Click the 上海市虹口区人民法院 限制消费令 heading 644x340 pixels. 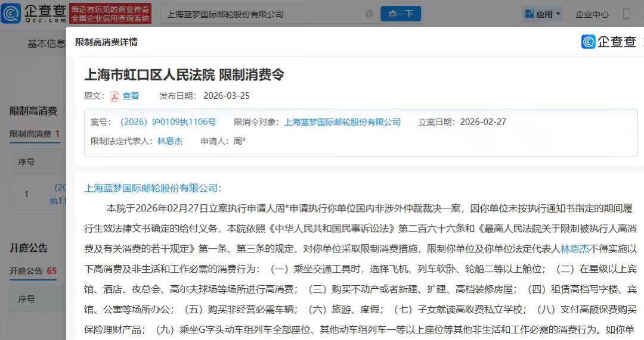pyautogui.click(x=184, y=74)
